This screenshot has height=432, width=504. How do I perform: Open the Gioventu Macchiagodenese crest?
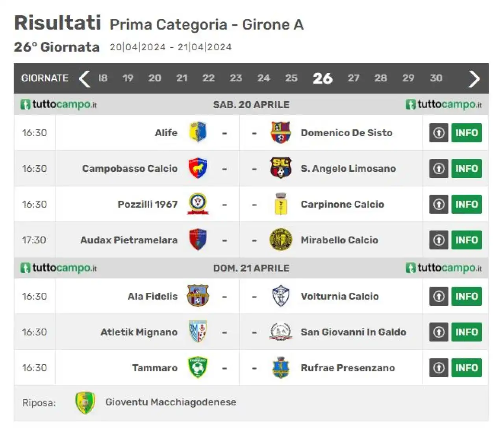pos(85,402)
